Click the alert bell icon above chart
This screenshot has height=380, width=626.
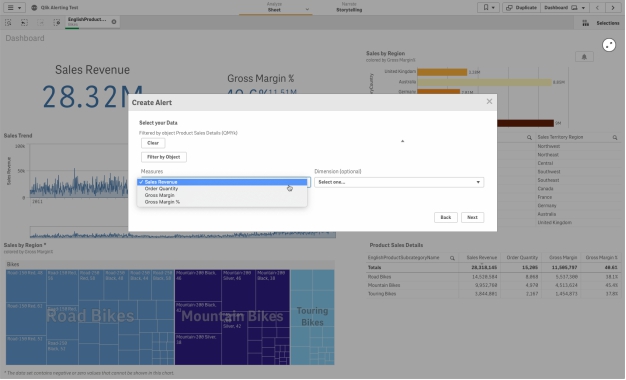click(584, 57)
